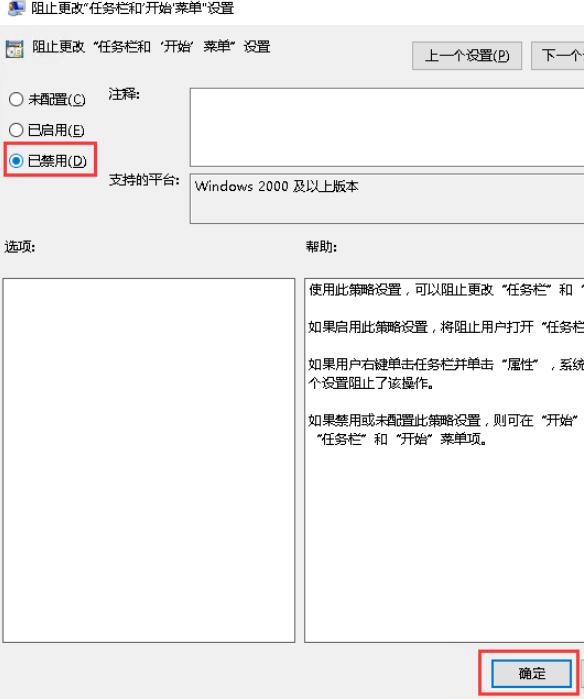Jump to the next setting with 下一个
This screenshot has height=699, width=584.
[x=558, y=56]
